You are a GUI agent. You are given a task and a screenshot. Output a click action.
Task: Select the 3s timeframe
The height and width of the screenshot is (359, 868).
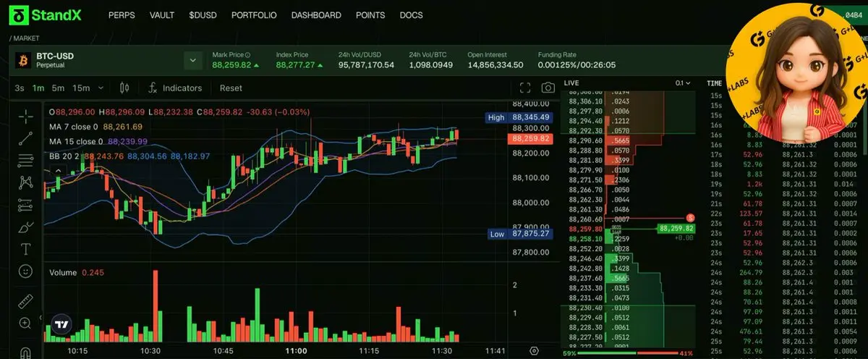pos(20,88)
